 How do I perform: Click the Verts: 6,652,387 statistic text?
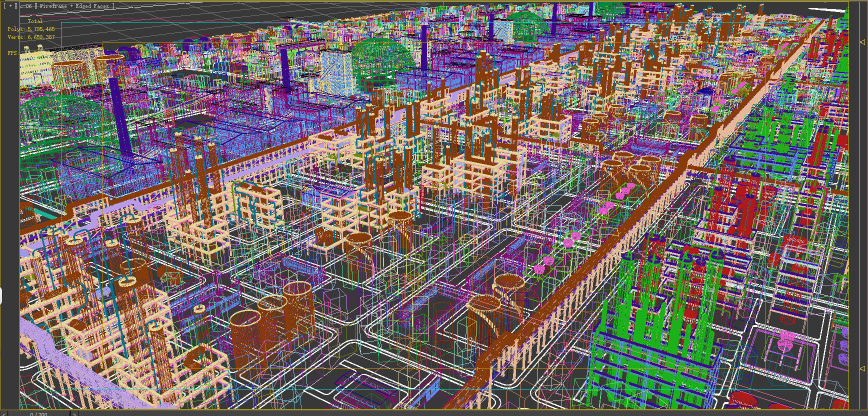point(31,37)
